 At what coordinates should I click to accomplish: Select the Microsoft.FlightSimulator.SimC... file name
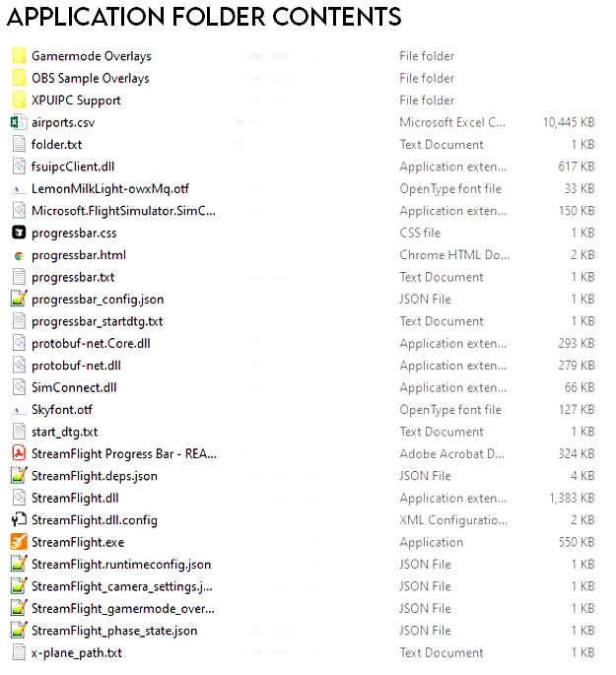123,211
